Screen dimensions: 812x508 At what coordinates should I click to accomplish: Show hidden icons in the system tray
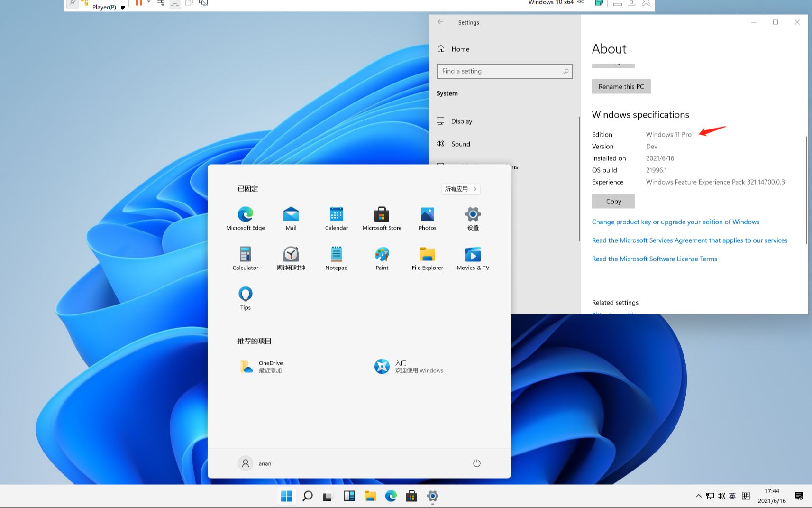pyautogui.click(x=698, y=496)
